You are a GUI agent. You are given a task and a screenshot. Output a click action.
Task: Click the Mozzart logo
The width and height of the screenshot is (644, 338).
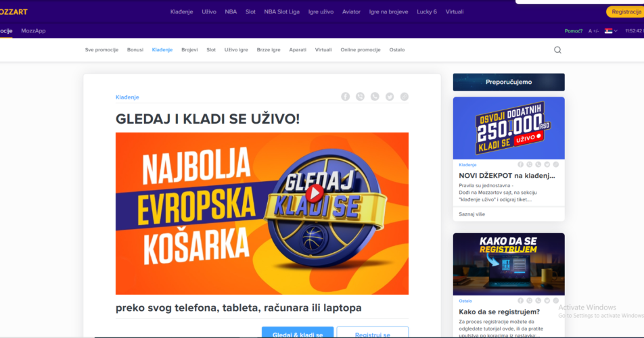[14, 12]
